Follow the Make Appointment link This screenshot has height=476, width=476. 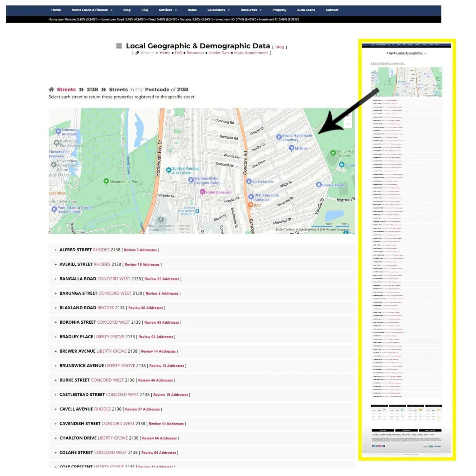tap(251, 53)
